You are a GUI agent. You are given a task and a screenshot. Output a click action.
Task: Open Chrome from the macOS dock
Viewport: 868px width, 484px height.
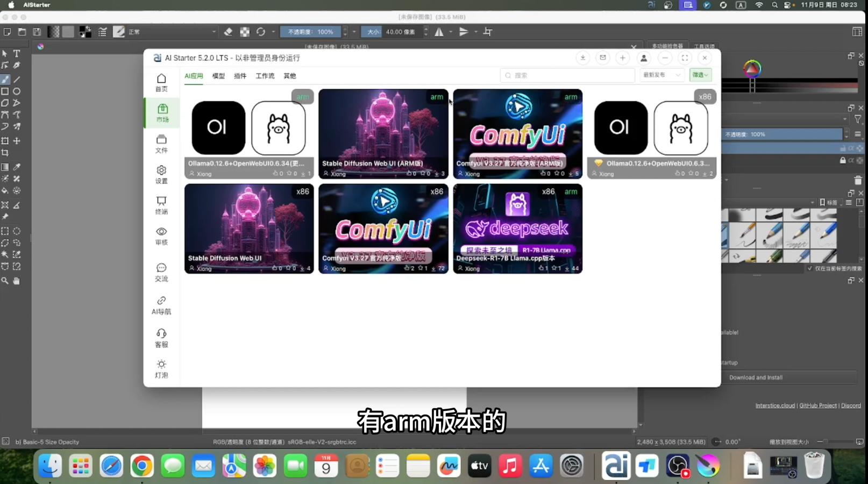point(142,466)
